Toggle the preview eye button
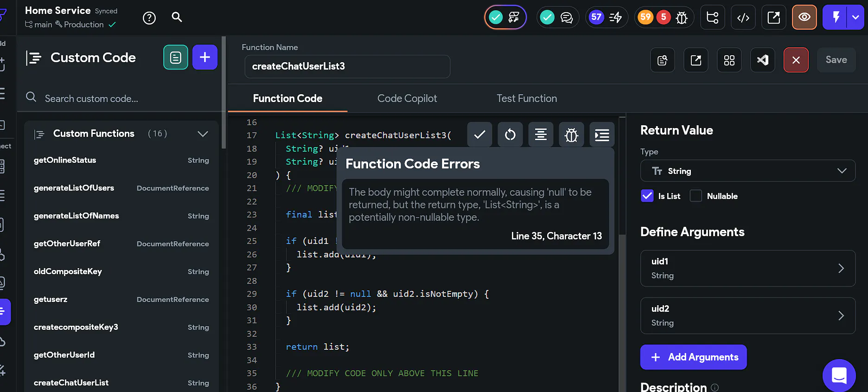Viewport: 868px width, 392px height. [x=804, y=17]
